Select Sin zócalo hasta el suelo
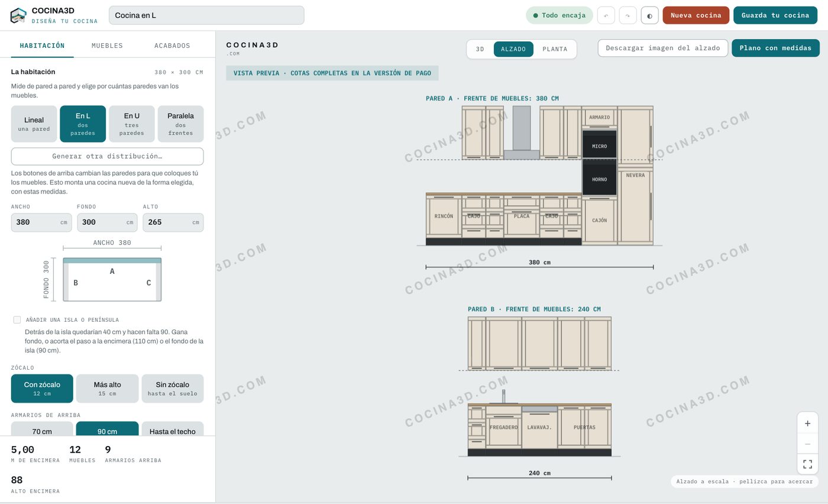The image size is (828, 504). (173, 388)
